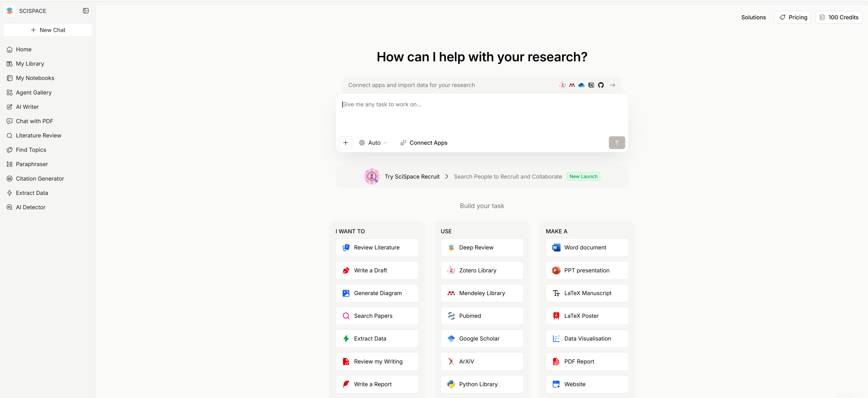
Task: Go to My Notebooks
Action: point(47,78)
